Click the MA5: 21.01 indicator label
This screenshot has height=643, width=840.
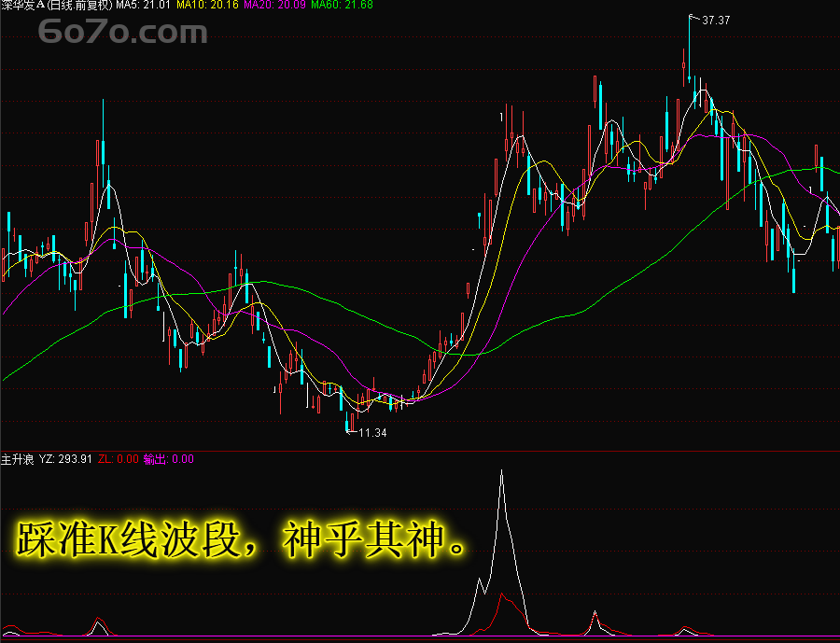point(143,5)
